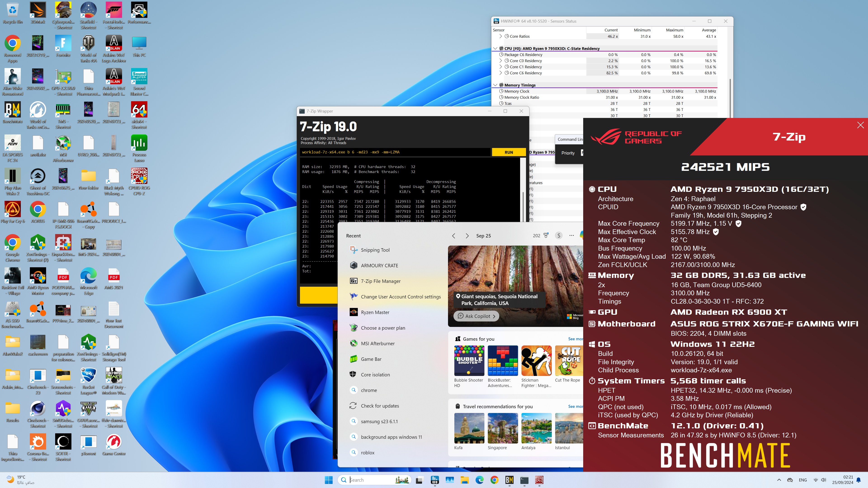
Task: Open the World of Tanks NA icon
Action: click(88, 49)
